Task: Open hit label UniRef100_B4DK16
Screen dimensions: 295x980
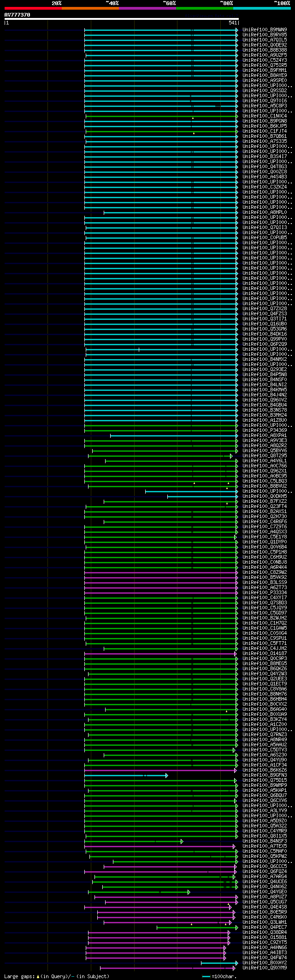Action: pyautogui.click(x=265, y=334)
